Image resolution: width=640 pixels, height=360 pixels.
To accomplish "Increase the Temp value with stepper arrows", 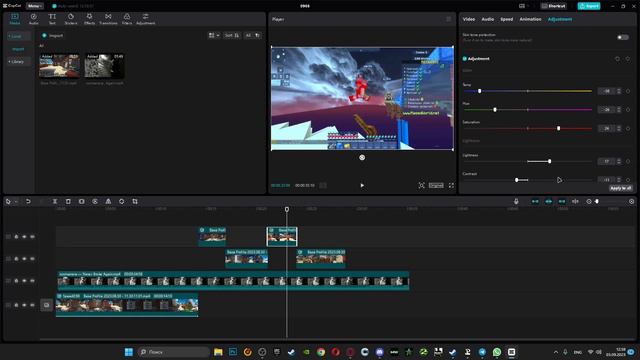I will click(619, 89).
